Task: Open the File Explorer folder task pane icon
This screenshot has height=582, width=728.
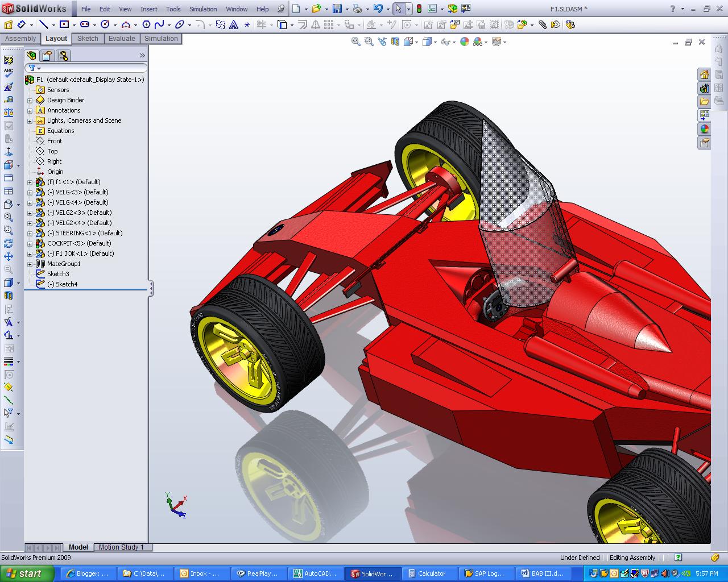Action: pyautogui.click(x=704, y=102)
